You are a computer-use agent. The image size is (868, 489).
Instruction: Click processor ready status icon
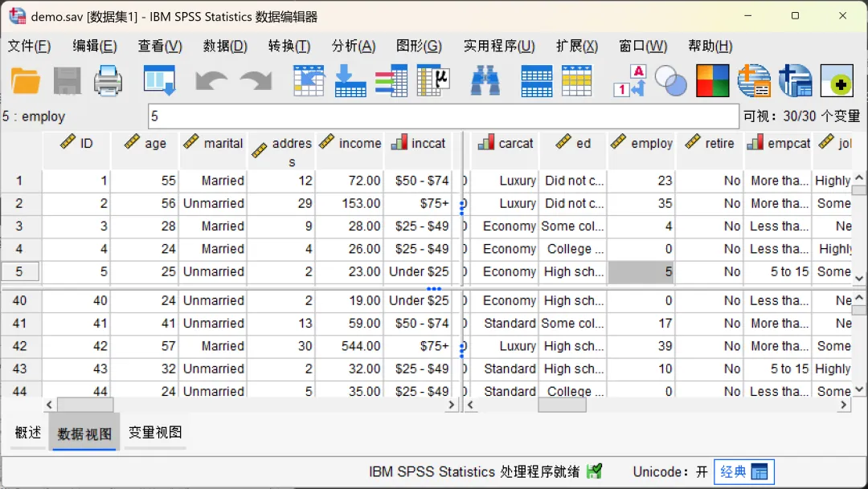[x=594, y=471]
